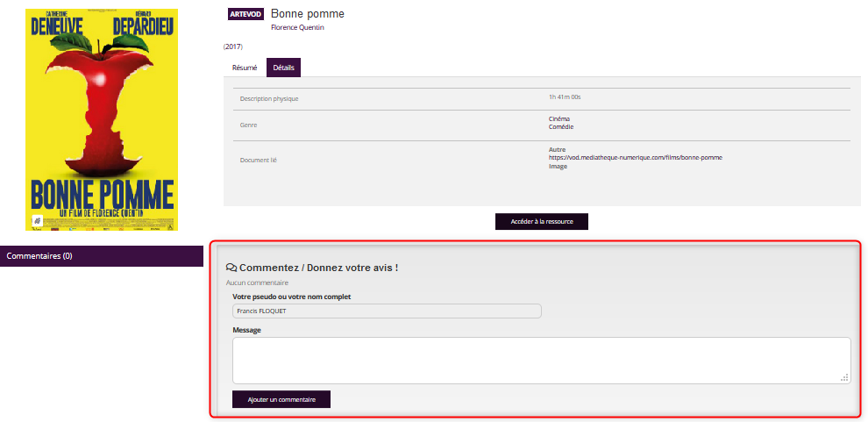868x422 pixels.
Task: Click the speech bubbles comment icon
Action: click(x=231, y=268)
